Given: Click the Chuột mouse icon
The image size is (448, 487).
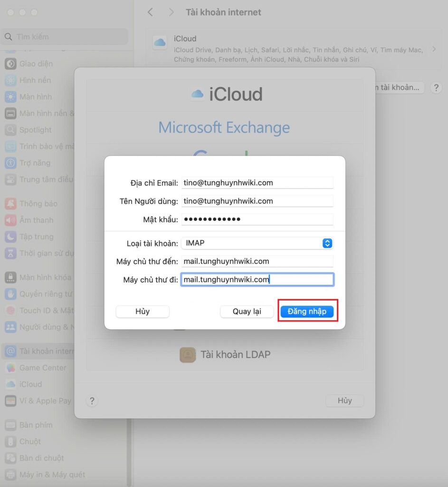Looking at the screenshot, I should [x=10, y=441].
